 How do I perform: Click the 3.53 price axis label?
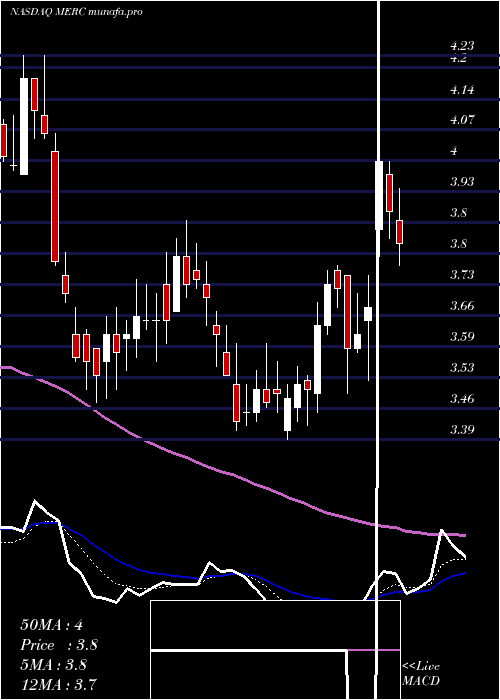click(462, 367)
